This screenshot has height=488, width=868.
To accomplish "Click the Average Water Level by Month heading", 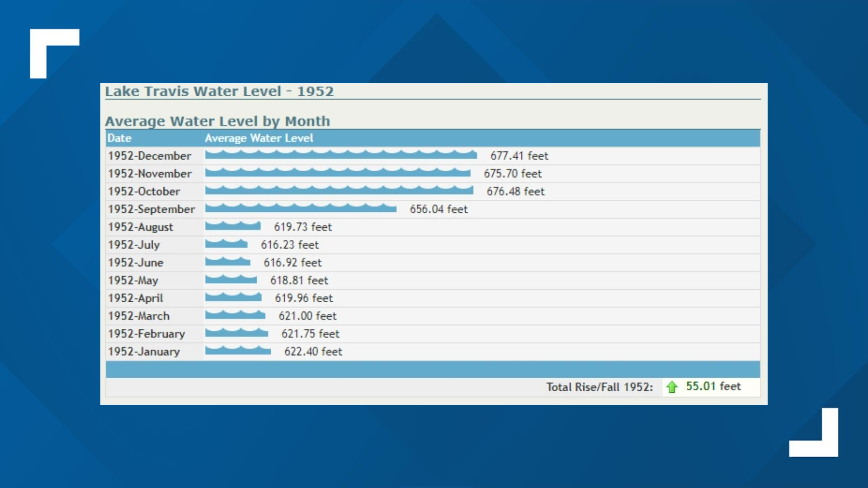I will pyautogui.click(x=217, y=121).
